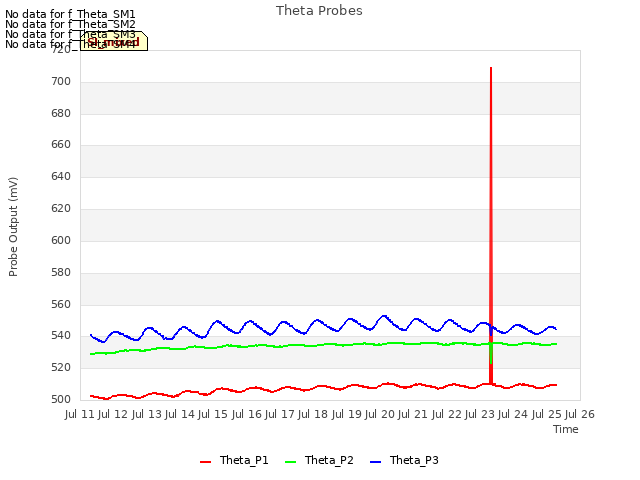Click the red Theta_P1 legend swatch
This screenshot has height=480, width=640.
(205, 462)
